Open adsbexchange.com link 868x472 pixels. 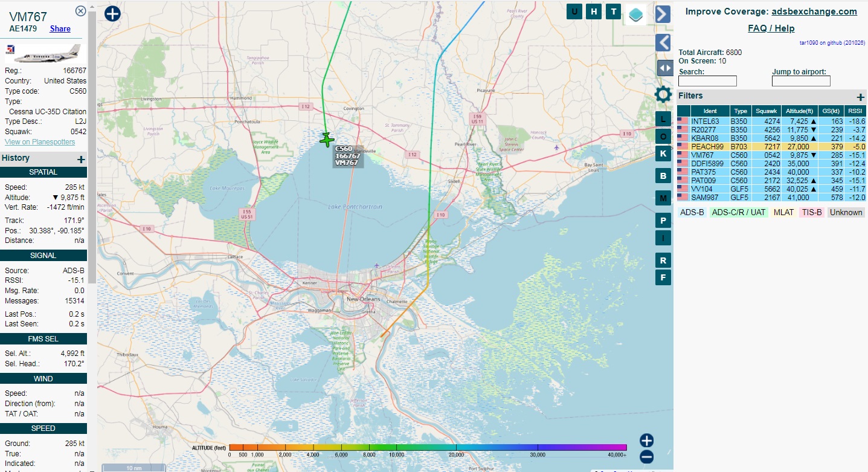814,11
